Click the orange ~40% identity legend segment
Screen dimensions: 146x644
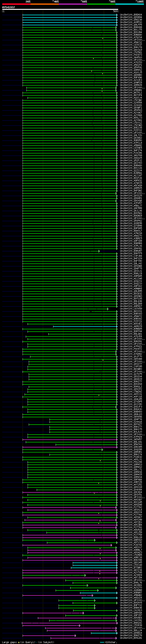click(45, 4)
